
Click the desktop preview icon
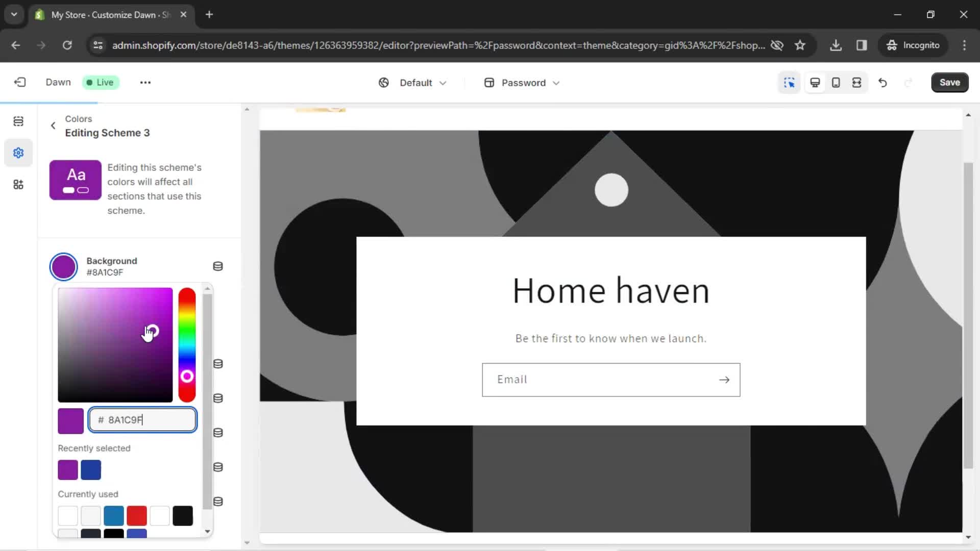[815, 82]
